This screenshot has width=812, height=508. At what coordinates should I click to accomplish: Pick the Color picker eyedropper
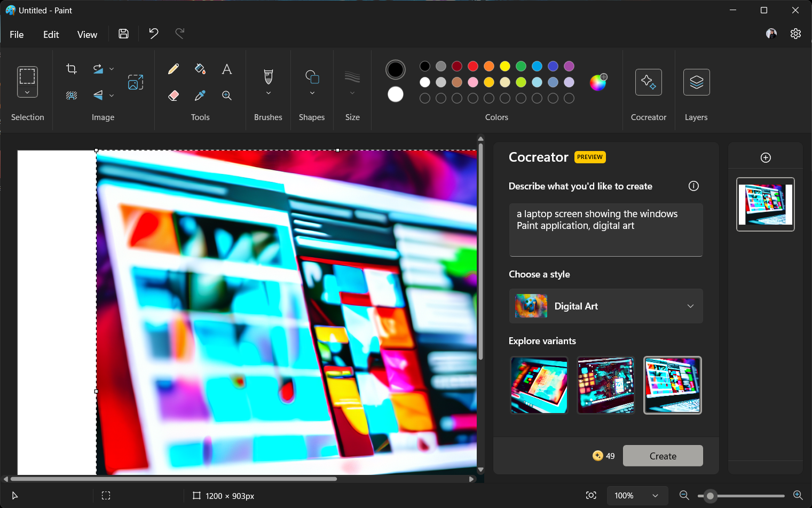200,95
